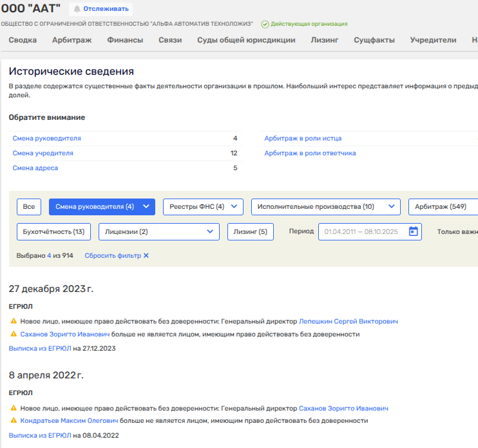Viewport: 478px width, 448px height.
Task: Switch to the Арбитраж tab
Action: point(72,40)
